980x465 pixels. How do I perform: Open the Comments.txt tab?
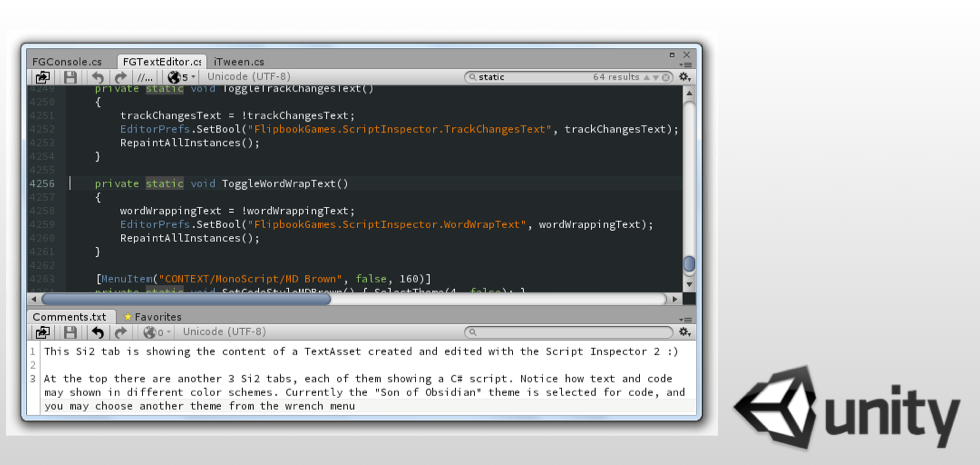click(x=69, y=317)
